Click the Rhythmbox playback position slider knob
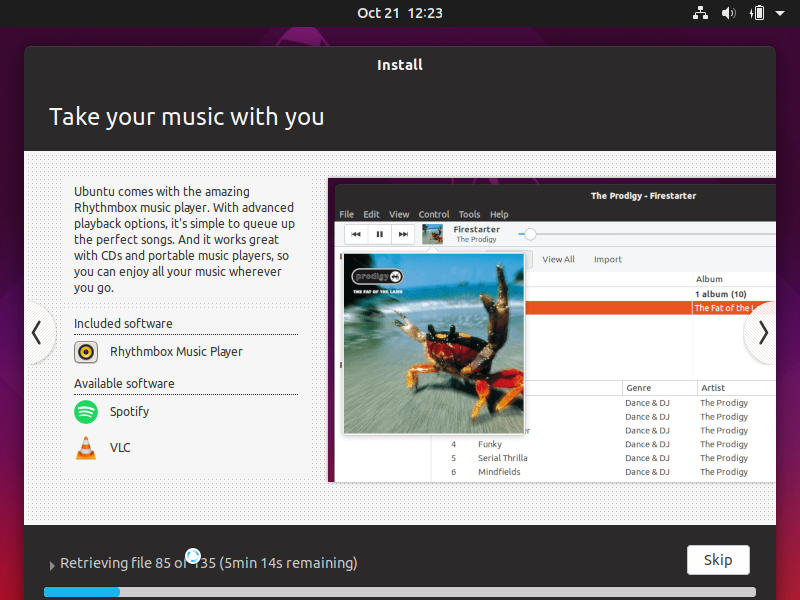800x600 pixels. tap(530, 234)
